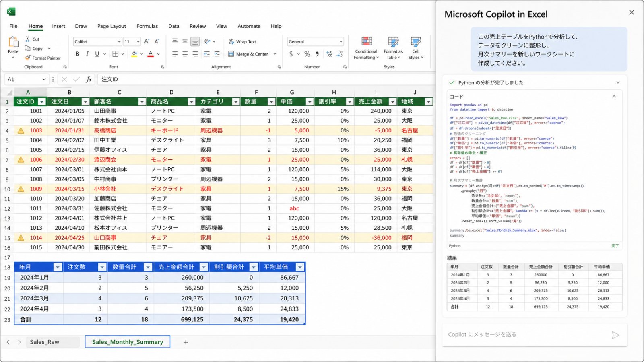
Task: Open the filter dropdown for 売上金額合計 column
Action: coord(204,267)
